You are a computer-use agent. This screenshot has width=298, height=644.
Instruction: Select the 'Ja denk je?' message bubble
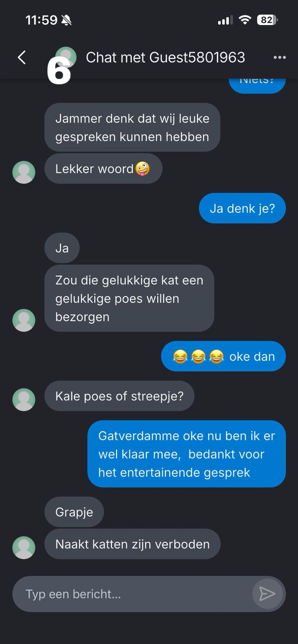coord(242,208)
